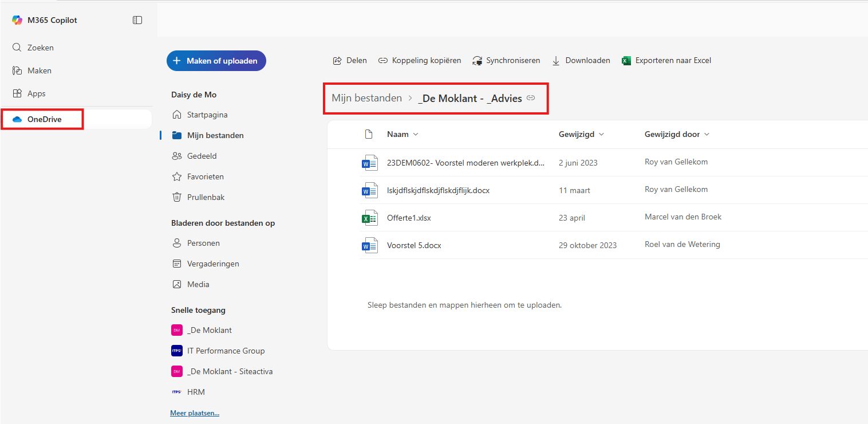The image size is (868, 424).
Task: Open the Apps section in sidebar
Action: click(x=36, y=93)
